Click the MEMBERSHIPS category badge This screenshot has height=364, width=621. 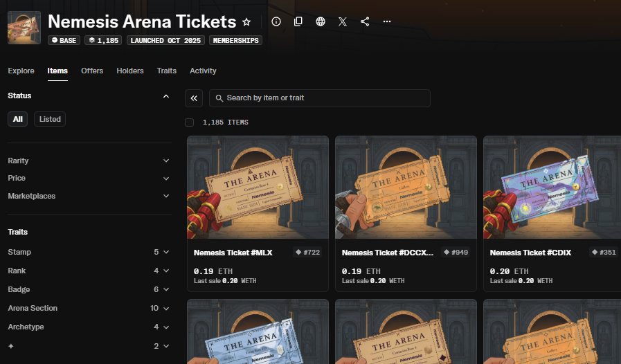click(x=235, y=40)
